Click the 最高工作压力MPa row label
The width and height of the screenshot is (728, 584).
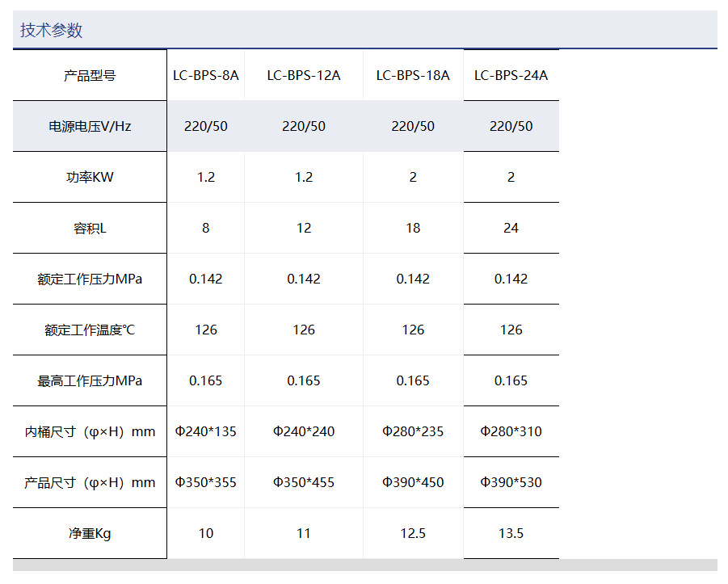(x=90, y=380)
